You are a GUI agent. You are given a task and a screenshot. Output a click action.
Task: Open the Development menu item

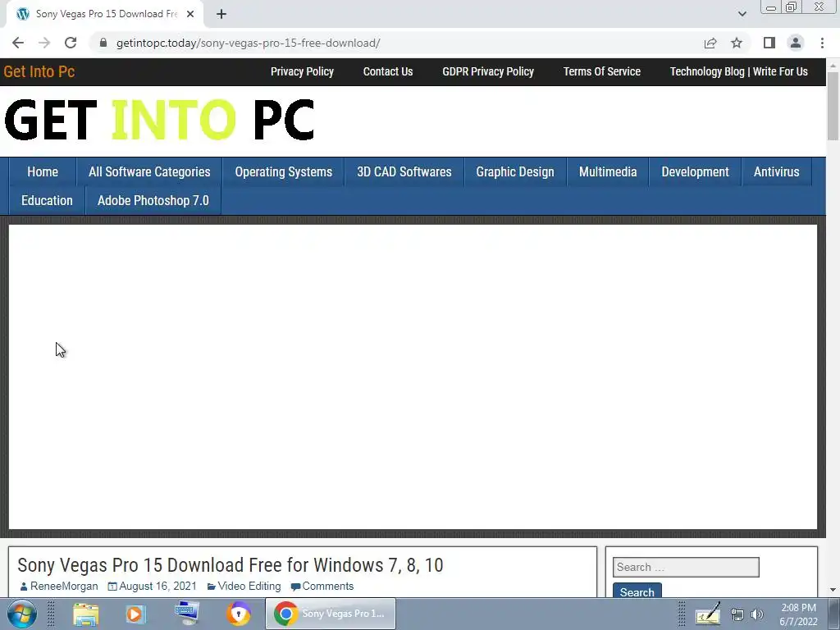pos(695,172)
